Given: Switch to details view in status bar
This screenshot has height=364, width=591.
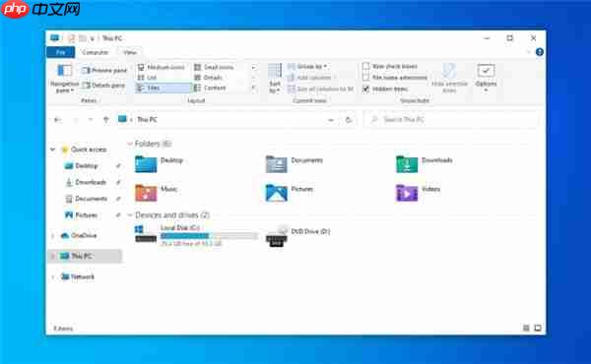Looking at the screenshot, I should (526, 328).
